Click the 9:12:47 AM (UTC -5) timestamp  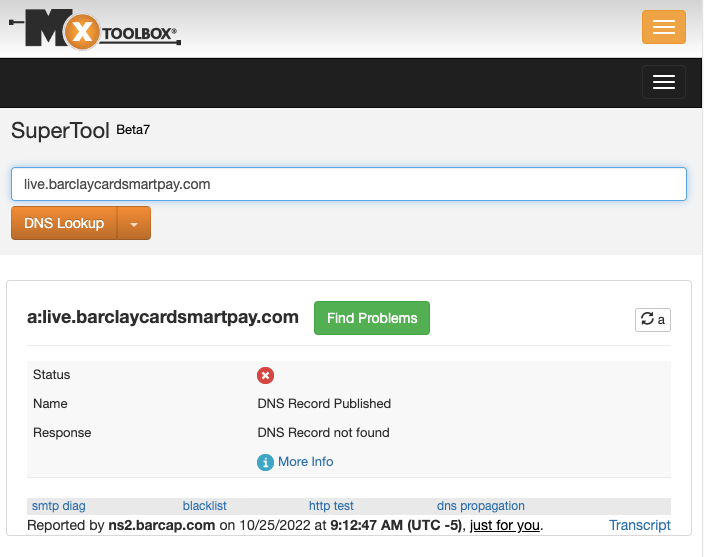point(396,525)
